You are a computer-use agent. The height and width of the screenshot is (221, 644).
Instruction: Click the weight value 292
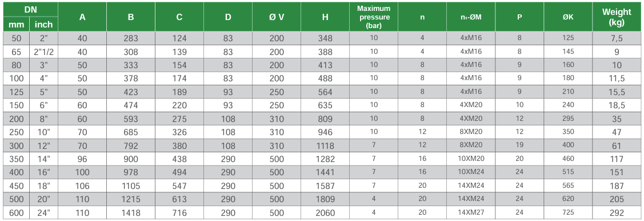(617, 213)
